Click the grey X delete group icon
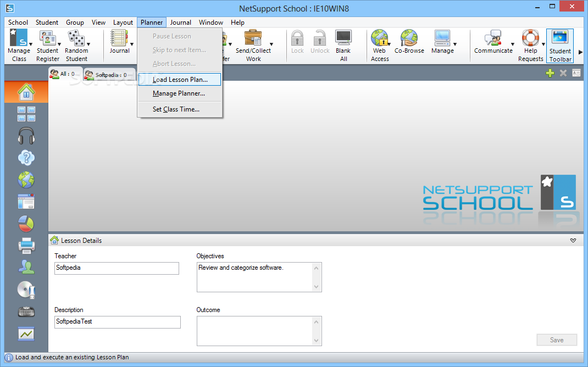Viewport: 588px width, 367px height. click(x=563, y=73)
